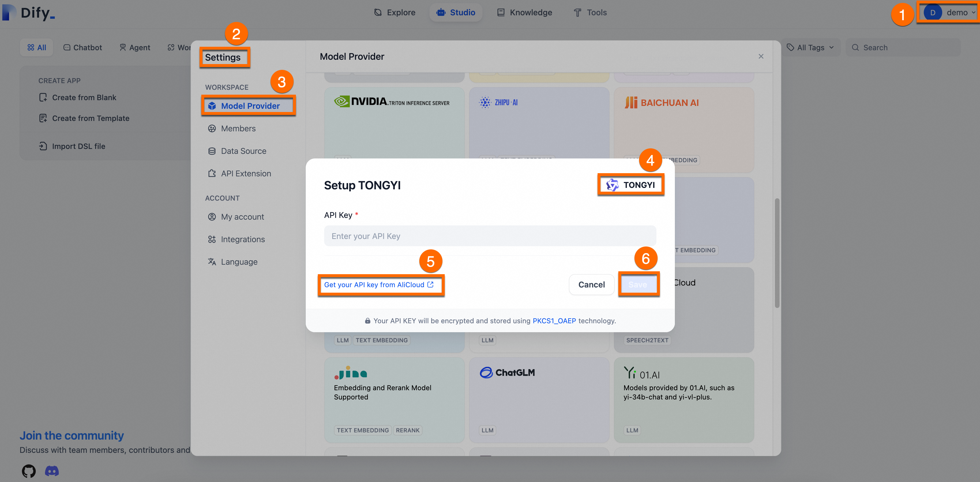Select the 01.AI provider card
980x482 pixels.
point(684,400)
